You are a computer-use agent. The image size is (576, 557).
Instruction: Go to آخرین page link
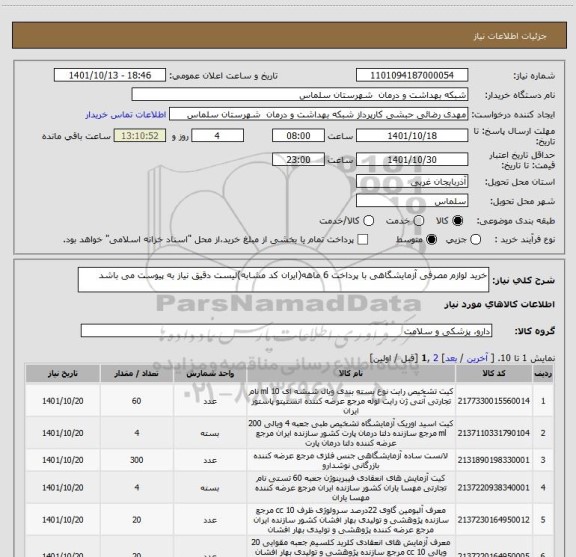coord(477,358)
